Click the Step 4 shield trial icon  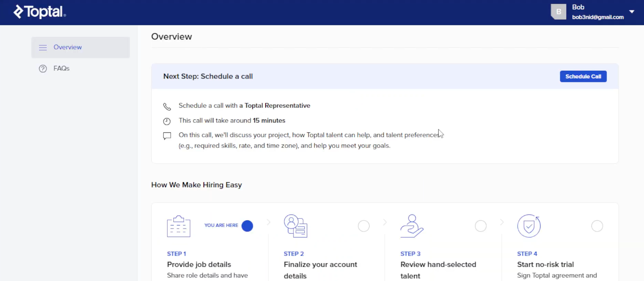click(529, 226)
